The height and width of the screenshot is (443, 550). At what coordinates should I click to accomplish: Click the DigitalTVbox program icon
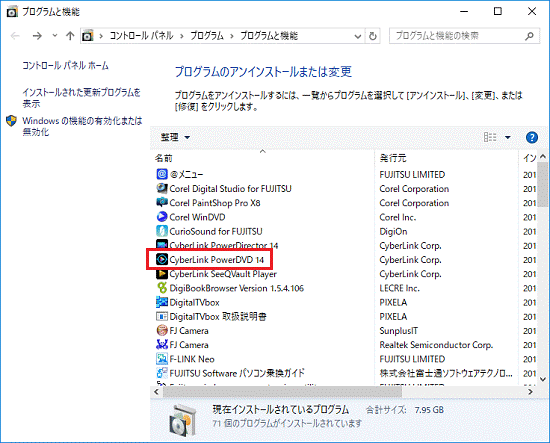162,302
